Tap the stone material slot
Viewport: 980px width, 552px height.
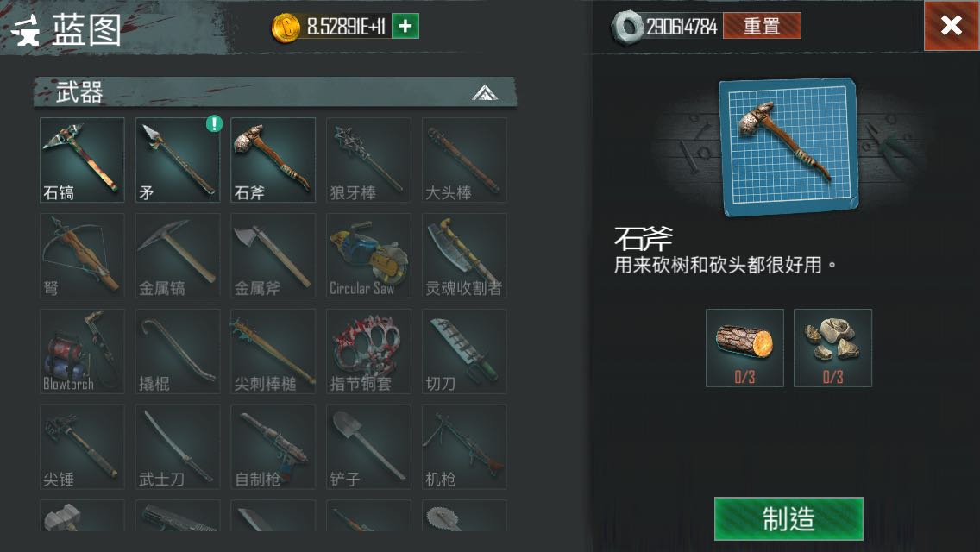click(832, 348)
